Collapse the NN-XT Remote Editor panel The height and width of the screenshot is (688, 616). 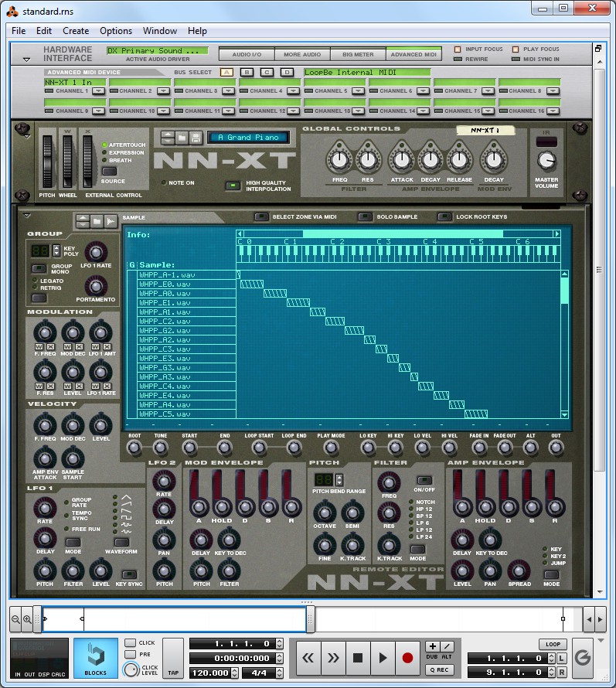click(27, 216)
